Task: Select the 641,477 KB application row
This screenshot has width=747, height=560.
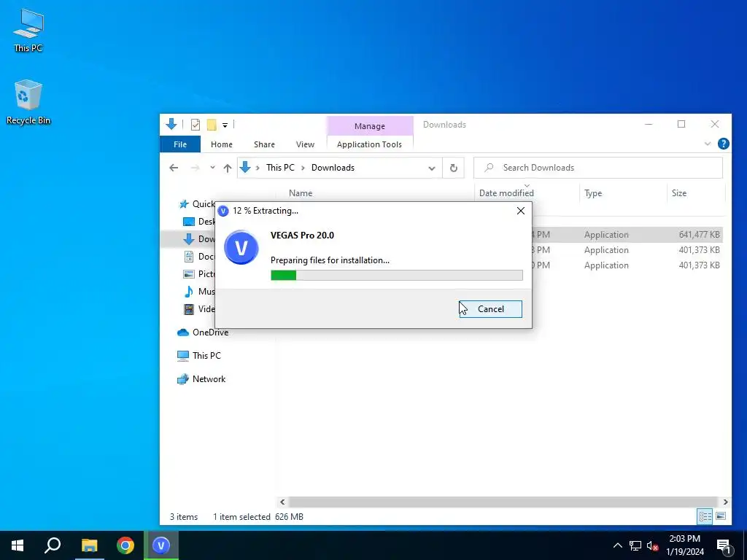Action: (627, 235)
